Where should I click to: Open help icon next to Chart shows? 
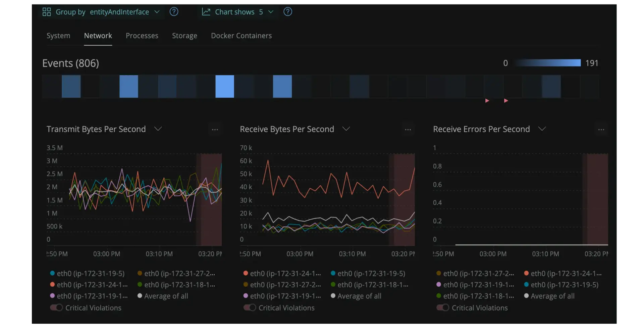click(288, 12)
